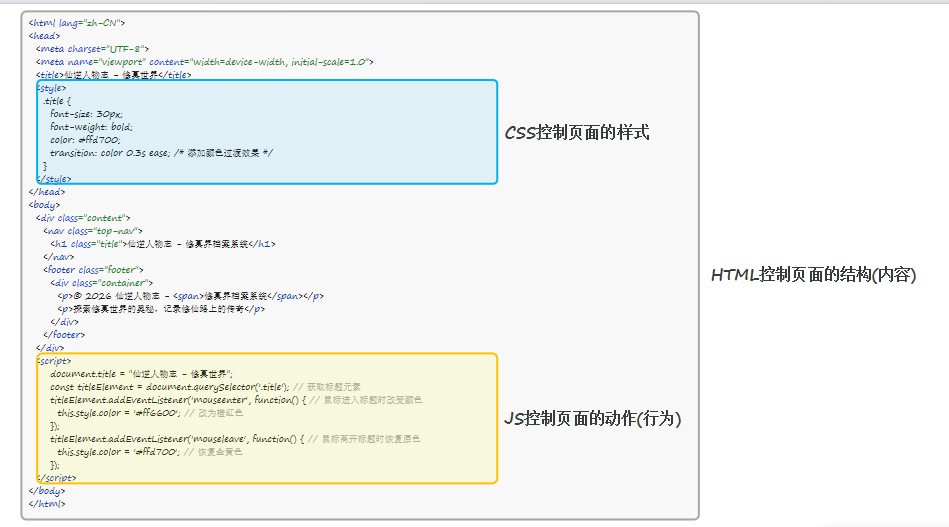
Task: Click the addEventListener('mouseenter') line
Action: 236,400
